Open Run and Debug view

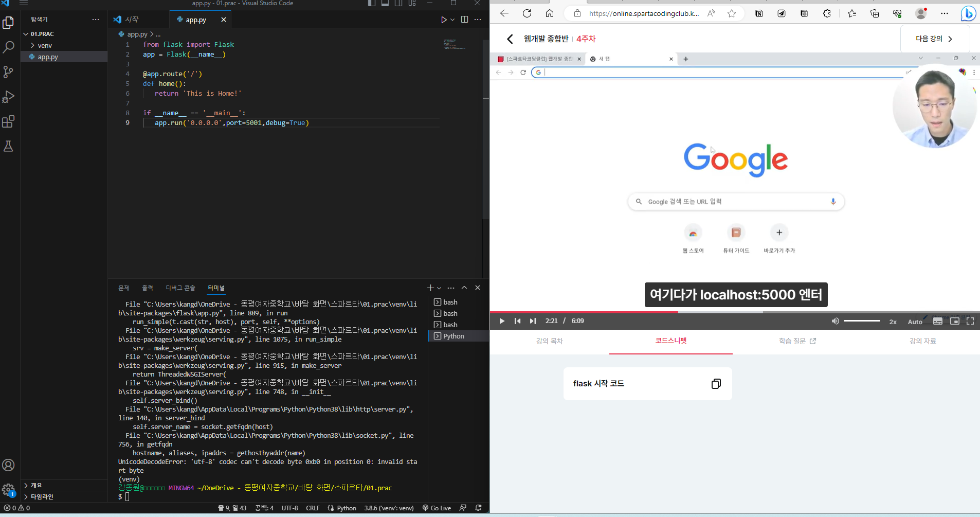pyautogui.click(x=9, y=97)
